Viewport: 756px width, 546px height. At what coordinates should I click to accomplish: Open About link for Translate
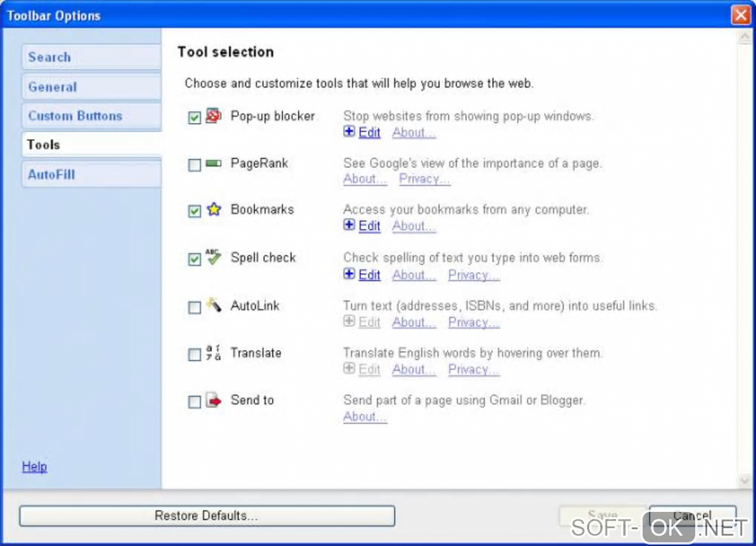tap(414, 369)
